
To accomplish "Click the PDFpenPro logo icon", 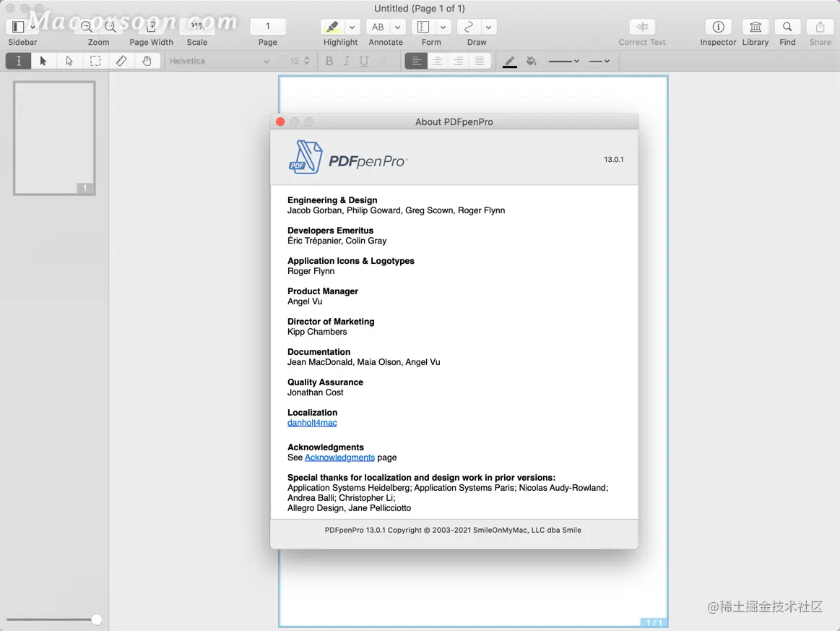I will [x=306, y=157].
